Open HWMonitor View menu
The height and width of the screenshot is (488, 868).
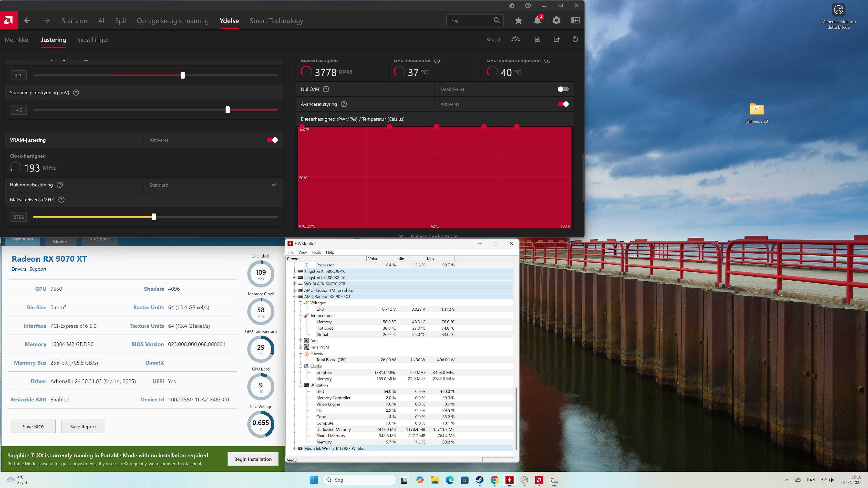(x=302, y=252)
